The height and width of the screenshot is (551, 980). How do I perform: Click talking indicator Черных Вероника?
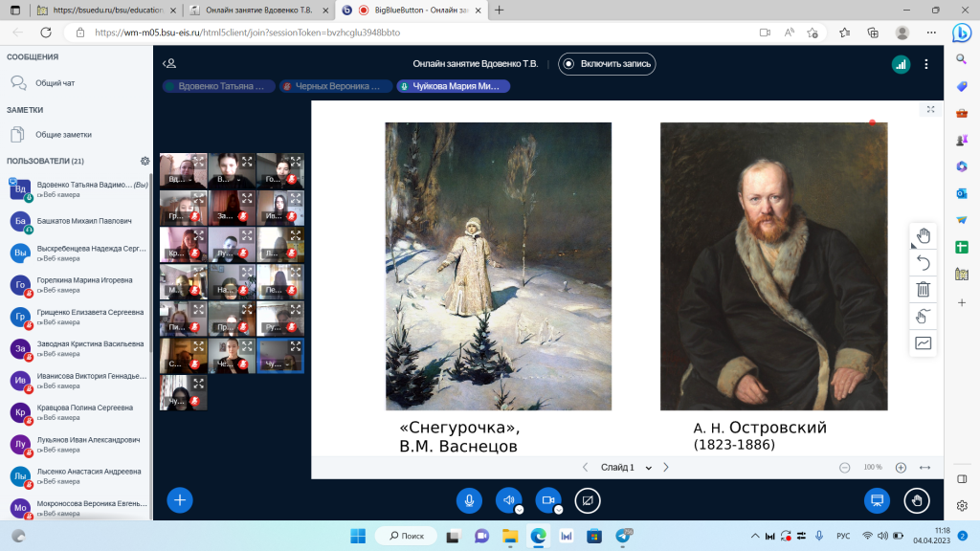click(x=336, y=86)
